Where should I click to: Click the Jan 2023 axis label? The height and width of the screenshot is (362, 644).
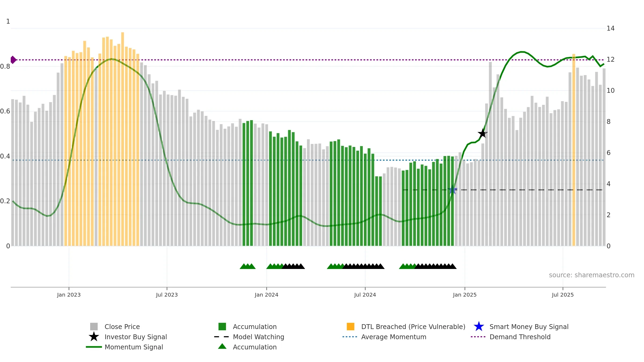coord(69,295)
